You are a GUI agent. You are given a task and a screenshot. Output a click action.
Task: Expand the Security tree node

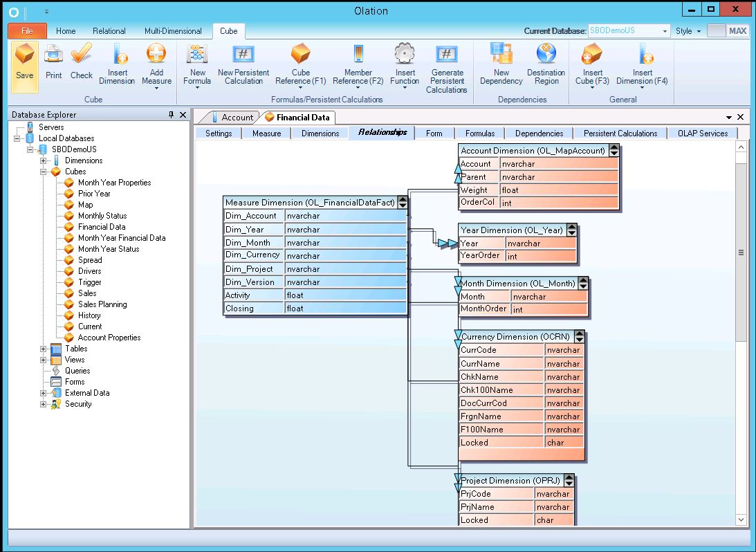pyautogui.click(x=43, y=404)
